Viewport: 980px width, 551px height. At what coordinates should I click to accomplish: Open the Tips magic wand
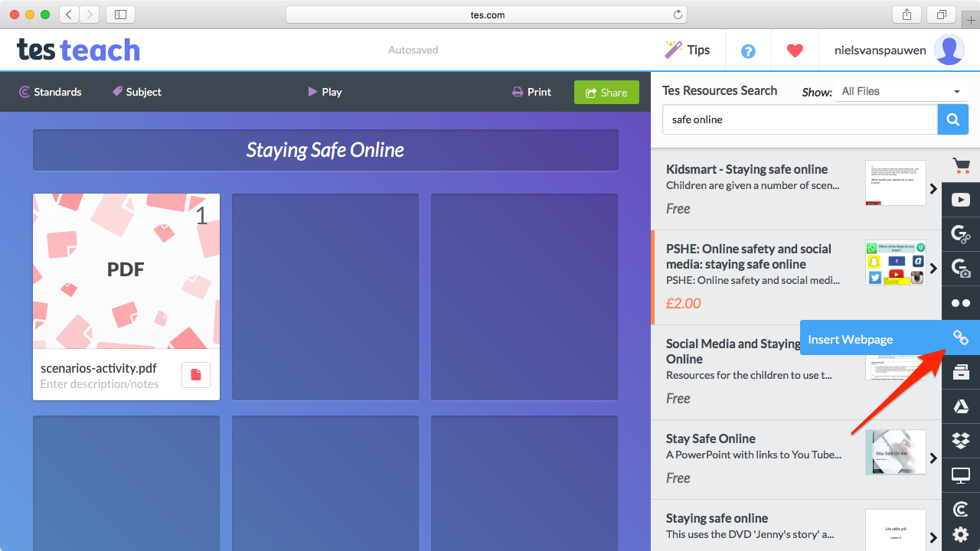click(673, 50)
